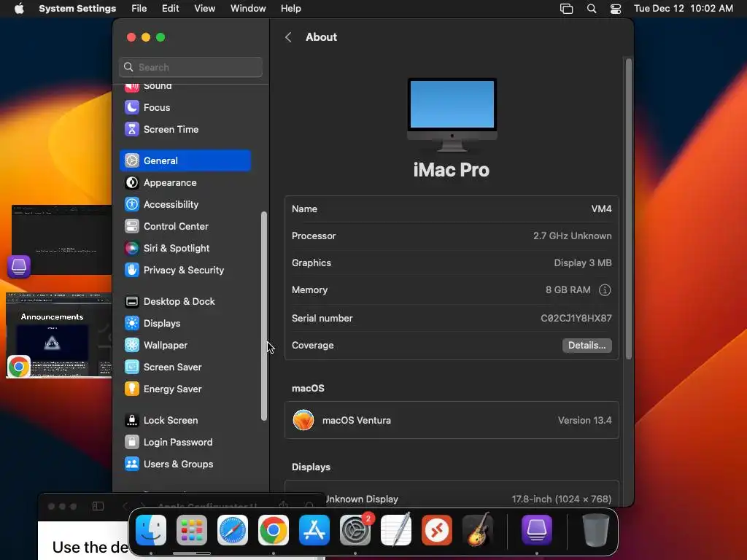
Task: Click the sidebar vertical scrollbar
Action: 263,316
